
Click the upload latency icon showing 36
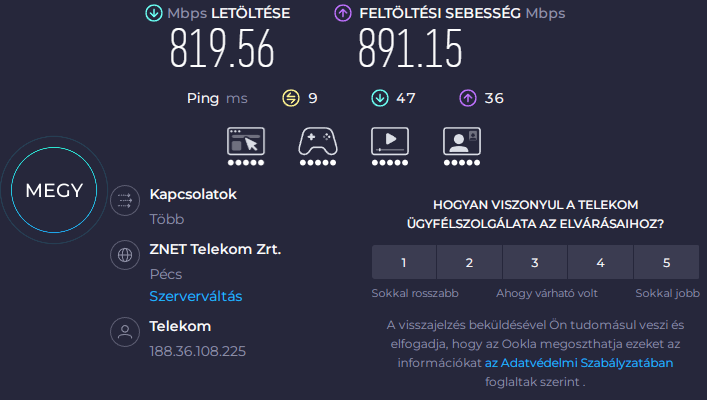click(x=468, y=98)
